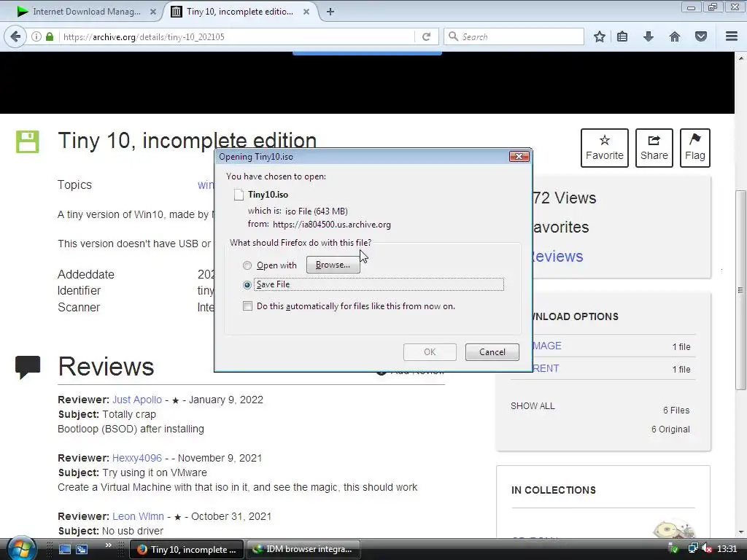747x560 pixels.
Task: Click the IDM tray icon
Action: point(674,549)
